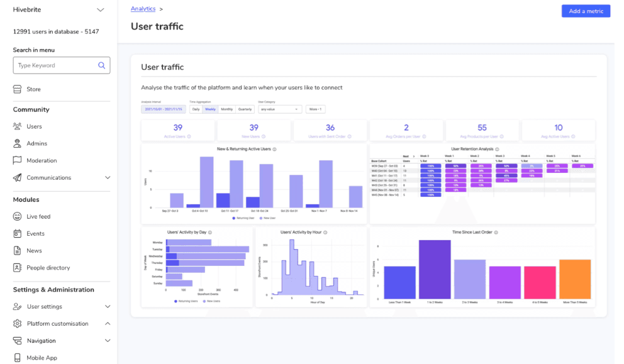Open the Hivebrite workspace dropdown chevron
Viewport: 624px width, 364px height.
pyautogui.click(x=100, y=10)
